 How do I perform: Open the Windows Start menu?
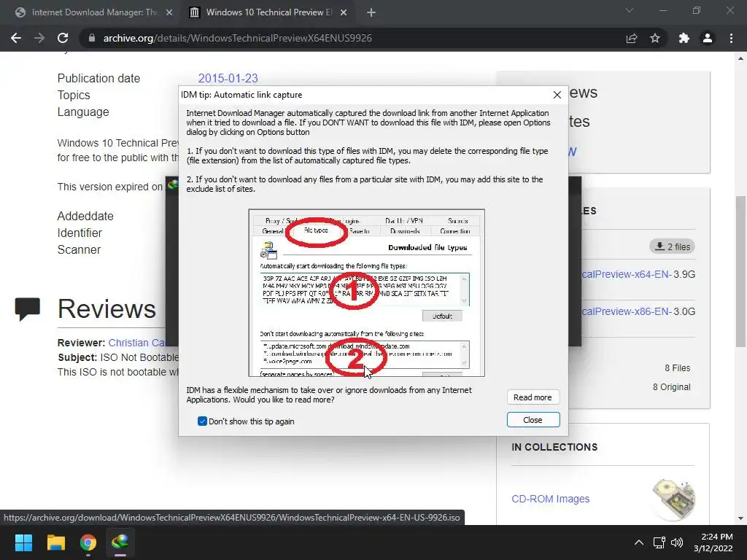(23, 542)
